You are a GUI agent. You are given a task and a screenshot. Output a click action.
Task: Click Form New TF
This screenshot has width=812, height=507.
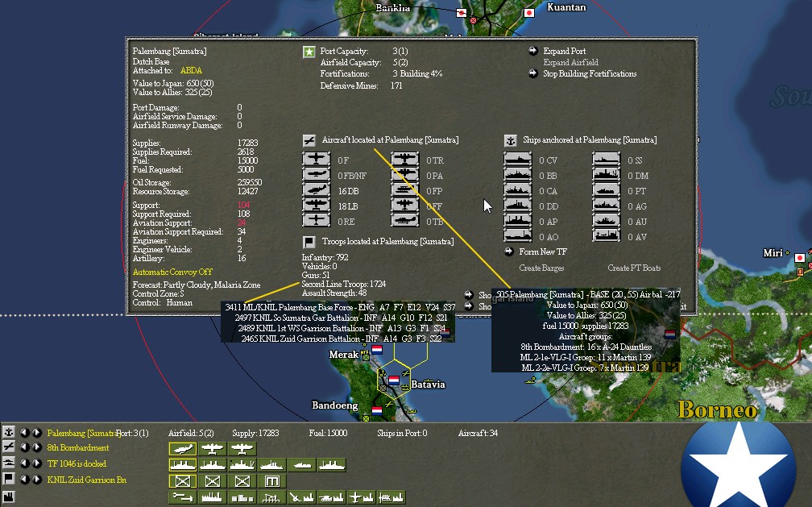tap(543, 251)
